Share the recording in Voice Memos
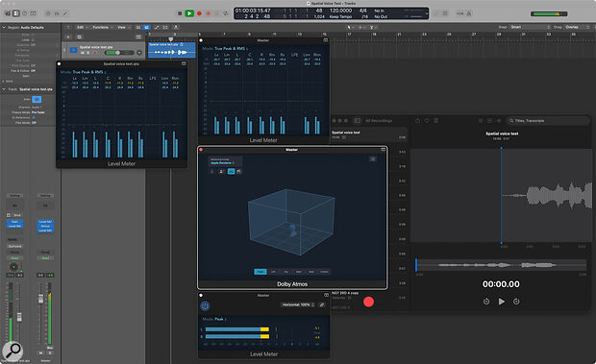The image size is (596, 364). point(418,120)
